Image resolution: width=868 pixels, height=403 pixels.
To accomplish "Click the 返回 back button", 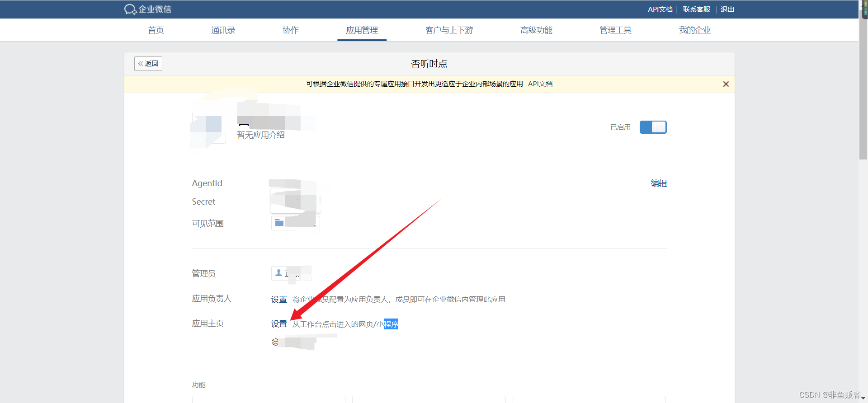I will [148, 64].
